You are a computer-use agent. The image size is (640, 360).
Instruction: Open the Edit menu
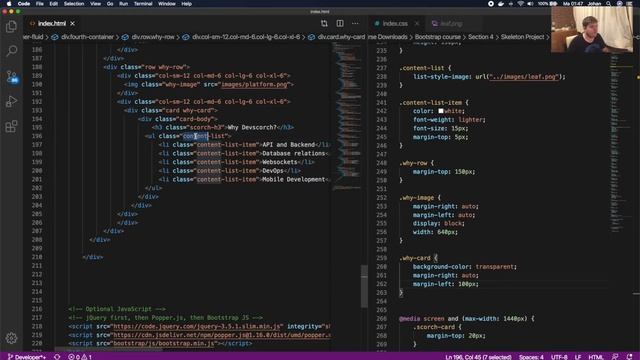click(53, 4)
